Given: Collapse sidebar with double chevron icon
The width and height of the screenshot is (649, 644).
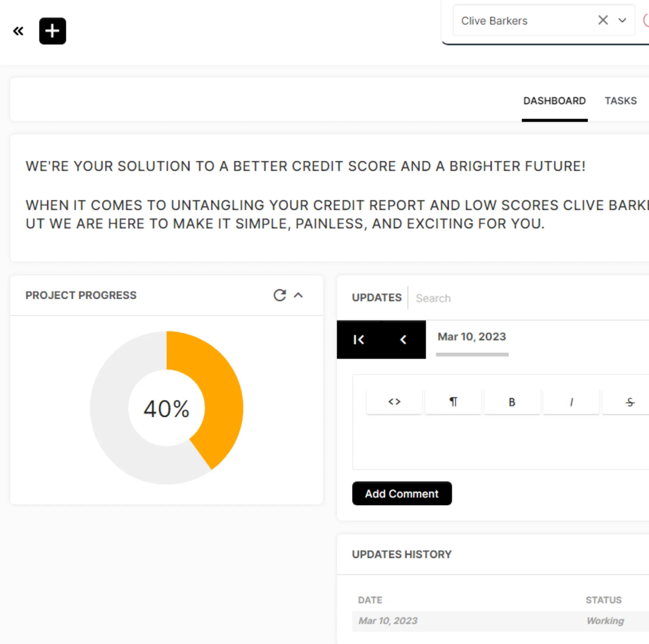Looking at the screenshot, I should point(18,31).
